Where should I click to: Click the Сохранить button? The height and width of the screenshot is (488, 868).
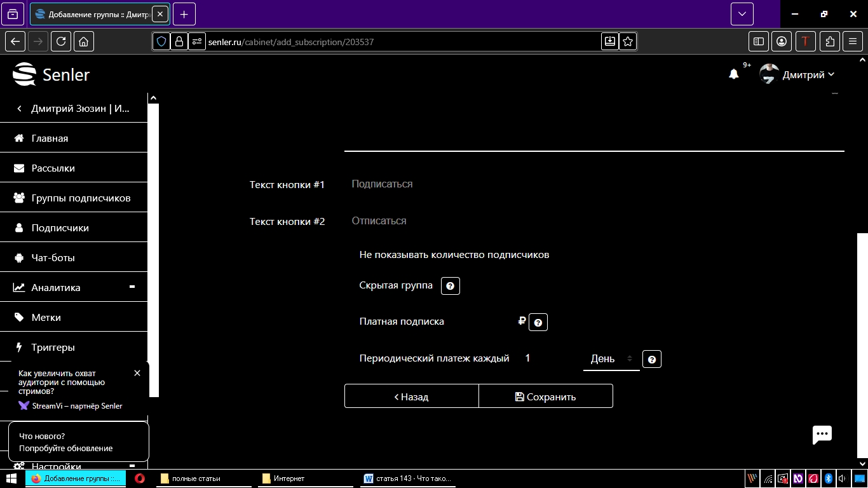(x=545, y=396)
